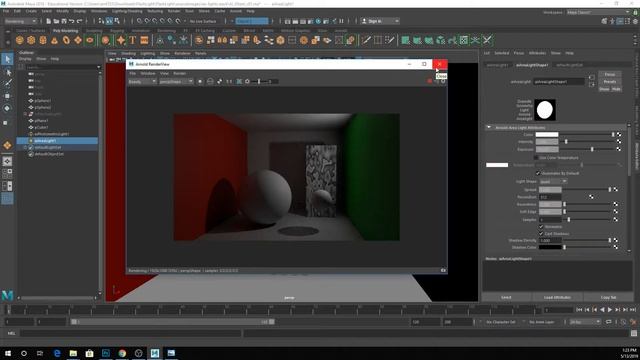Open the Workspace Maya Classic dropdown

coord(598,12)
